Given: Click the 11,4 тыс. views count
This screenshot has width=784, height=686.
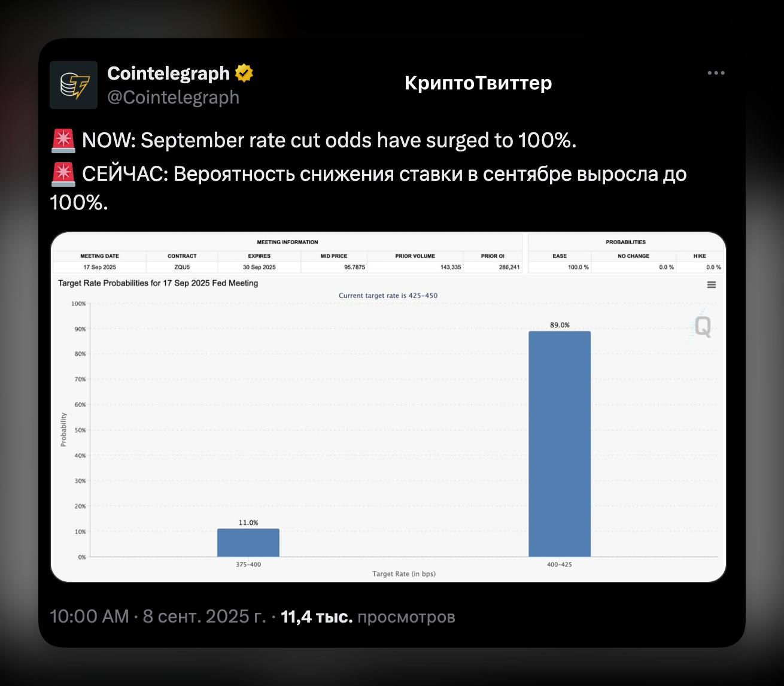Looking at the screenshot, I should (317, 617).
